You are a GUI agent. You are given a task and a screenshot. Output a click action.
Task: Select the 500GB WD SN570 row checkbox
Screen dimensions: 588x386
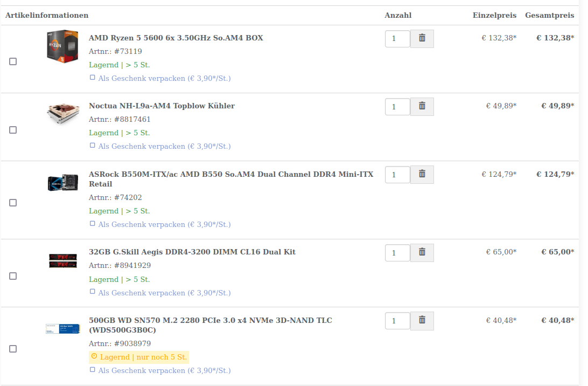[13, 349]
